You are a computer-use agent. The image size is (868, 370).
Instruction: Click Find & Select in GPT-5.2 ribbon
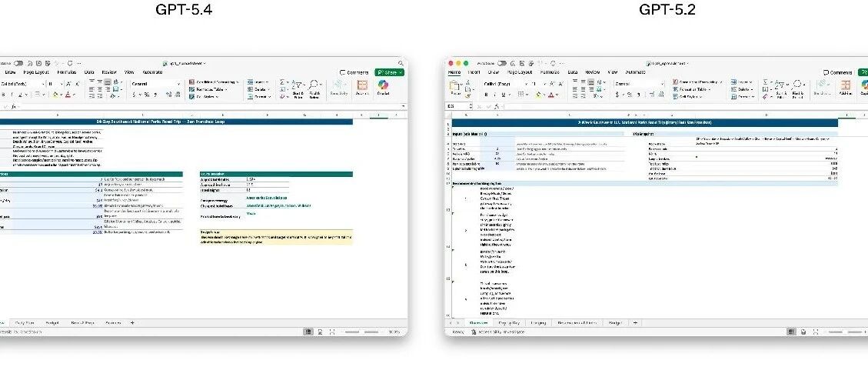(798, 88)
